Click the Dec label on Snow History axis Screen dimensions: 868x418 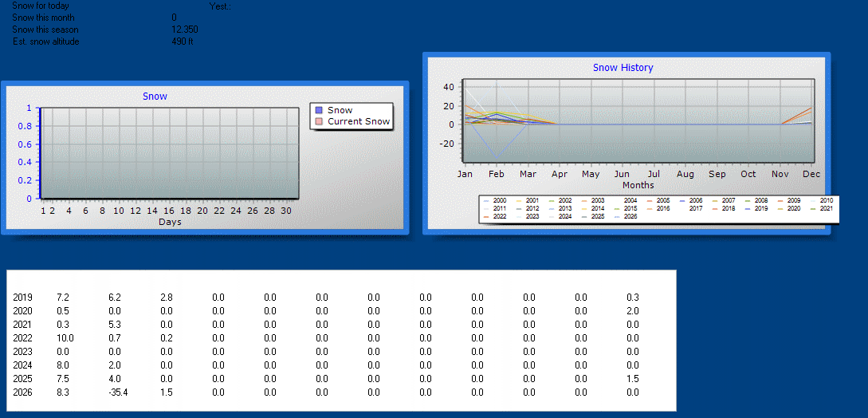tap(811, 174)
